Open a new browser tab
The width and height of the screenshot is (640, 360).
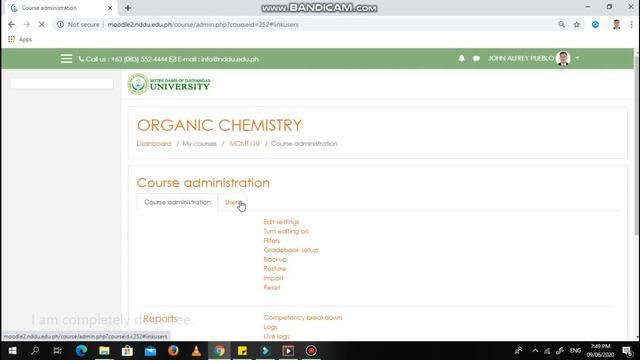[x=128, y=8]
